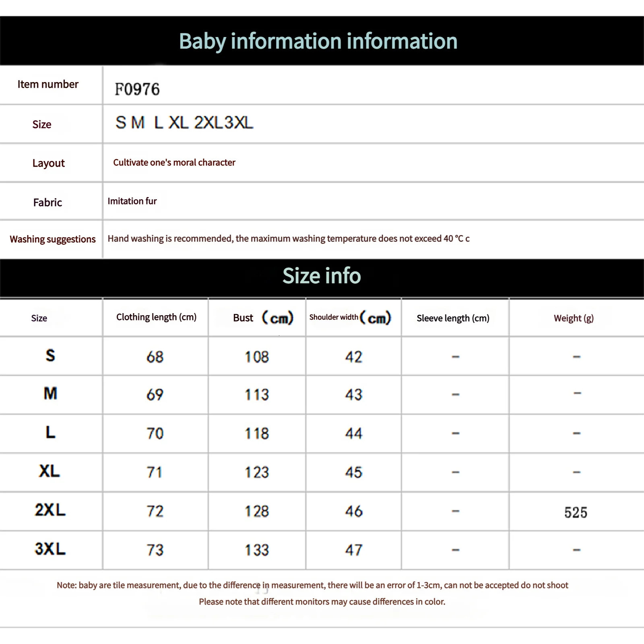Click the 'Sleeve length (cm)' column header
This screenshot has width=644, height=644.
pyautogui.click(x=453, y=318)
